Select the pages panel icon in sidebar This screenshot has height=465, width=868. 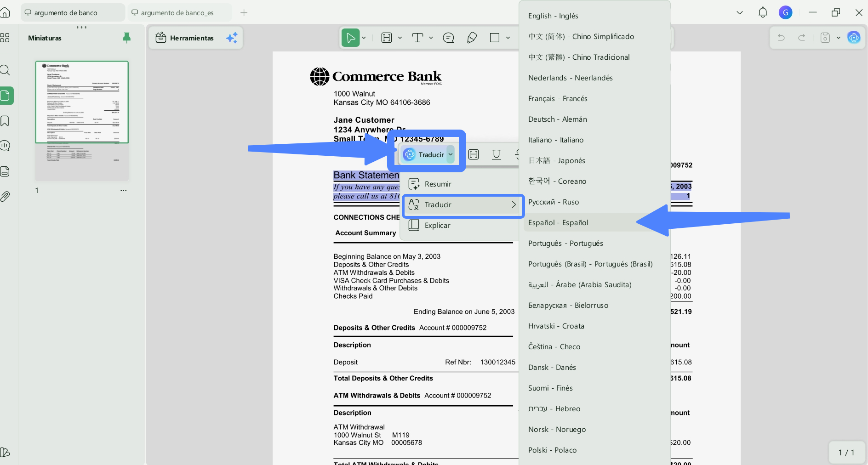pyautogui.click(x=6, y=96)
